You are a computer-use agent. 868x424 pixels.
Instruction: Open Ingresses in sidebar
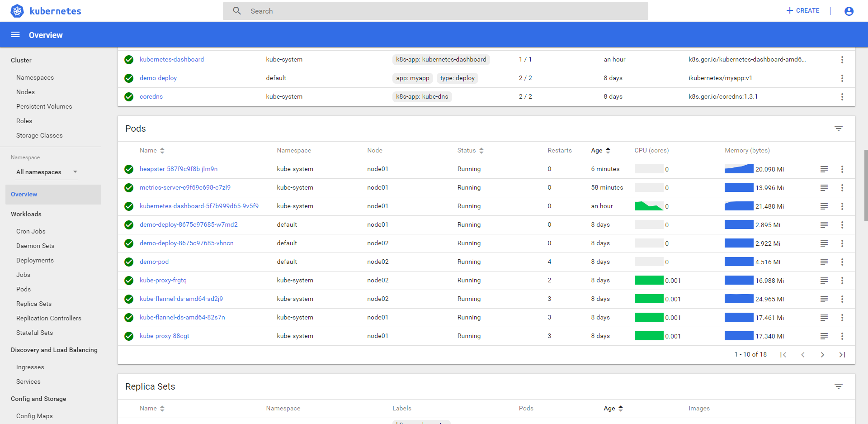tap(30, 367)
